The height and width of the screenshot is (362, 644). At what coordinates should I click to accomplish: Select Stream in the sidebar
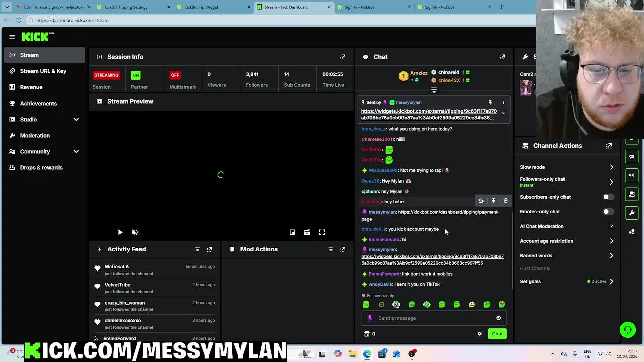44,55
